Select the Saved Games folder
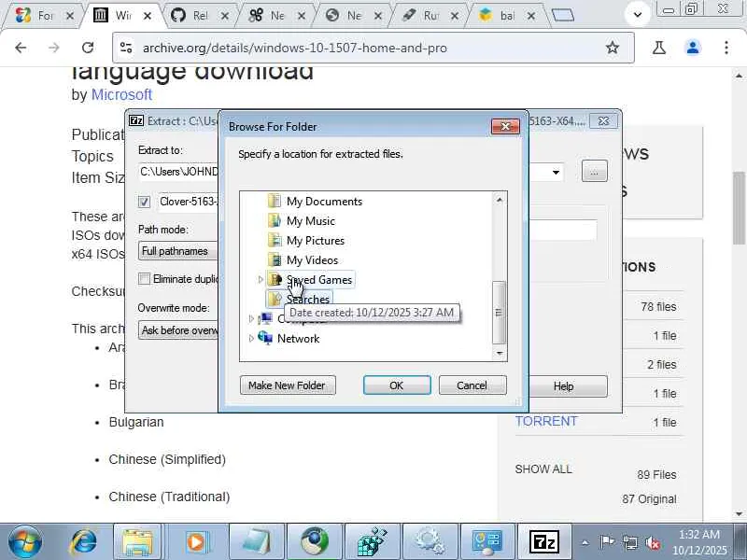 tap(319, 279)
